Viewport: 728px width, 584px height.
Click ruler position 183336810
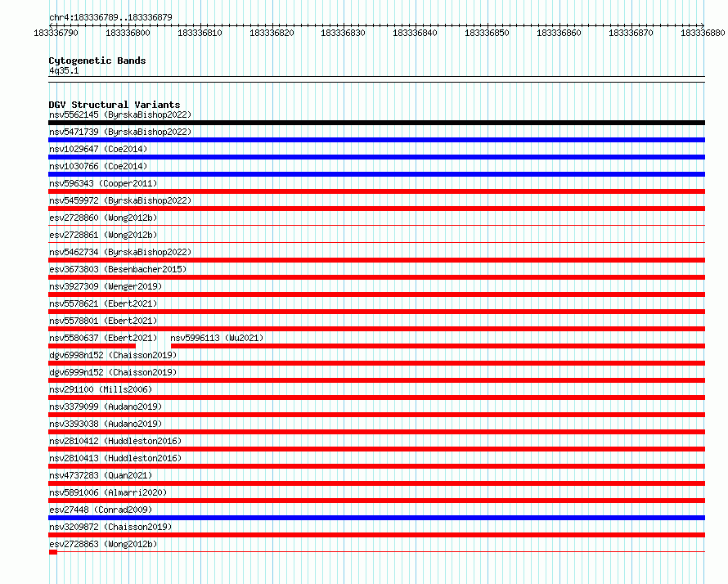(200, 33)
